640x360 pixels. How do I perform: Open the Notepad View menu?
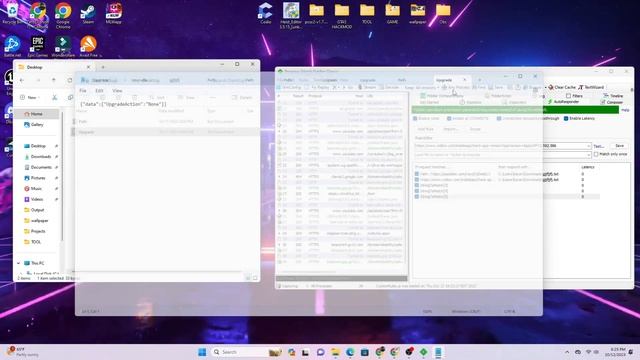click(117, 91)
